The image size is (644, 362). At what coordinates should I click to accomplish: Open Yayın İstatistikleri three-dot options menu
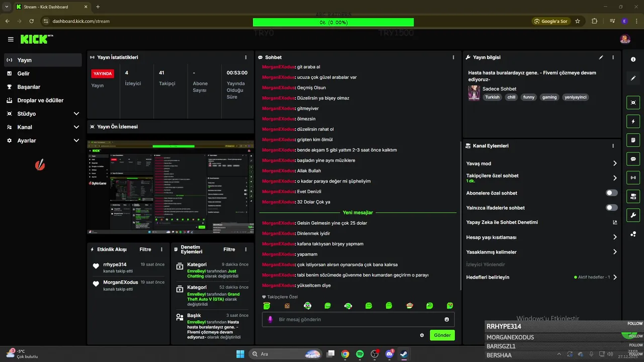246,57
